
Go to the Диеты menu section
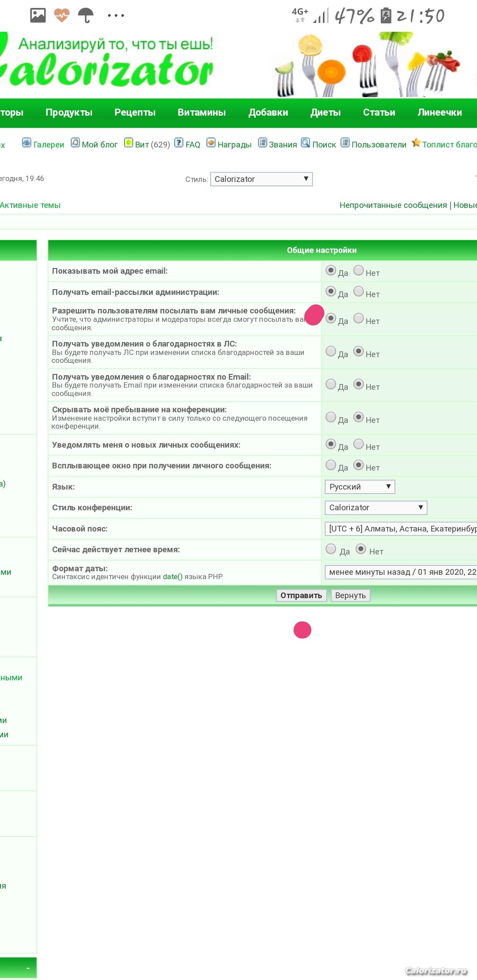coord(326,113)
